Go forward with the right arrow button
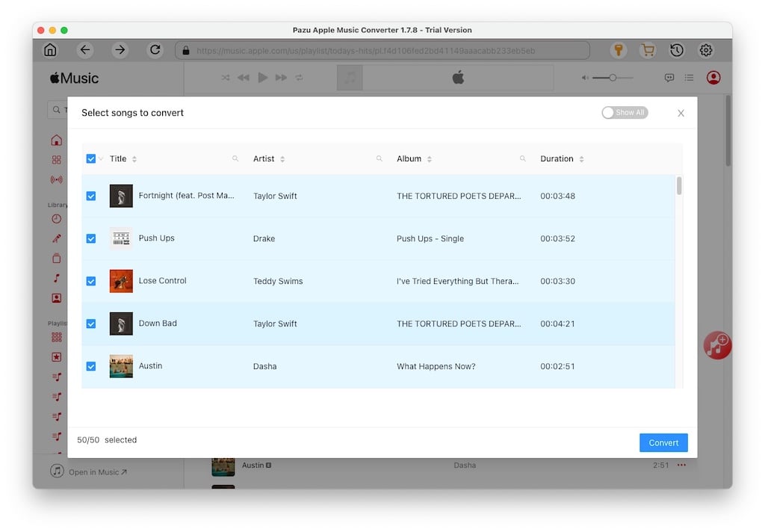 click(x=120, y=50)
